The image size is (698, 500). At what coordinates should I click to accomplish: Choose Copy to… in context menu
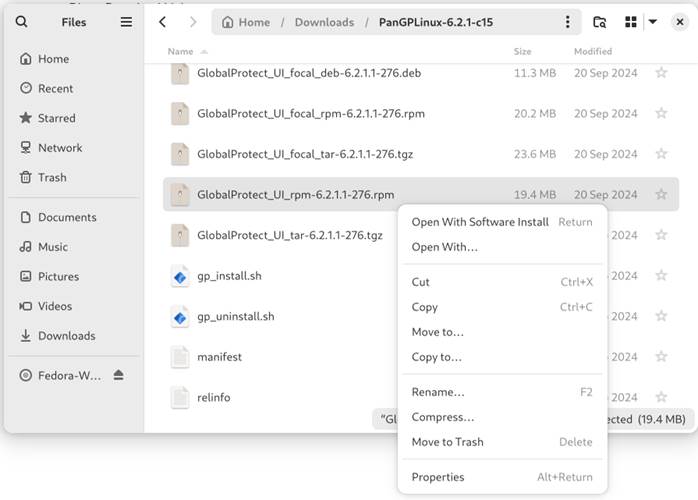coord(502,357)
